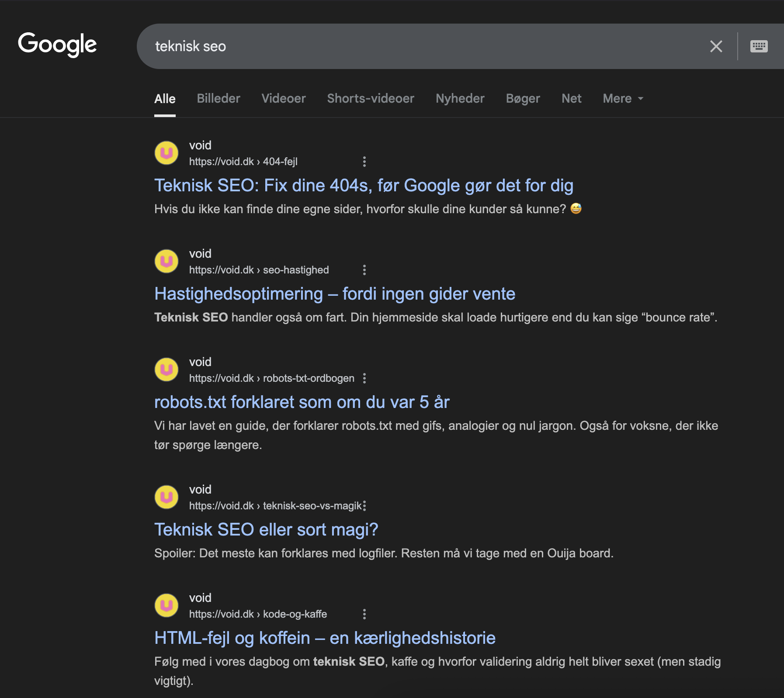Click the Google logo
784x698 pixels.
click(57, 45)
